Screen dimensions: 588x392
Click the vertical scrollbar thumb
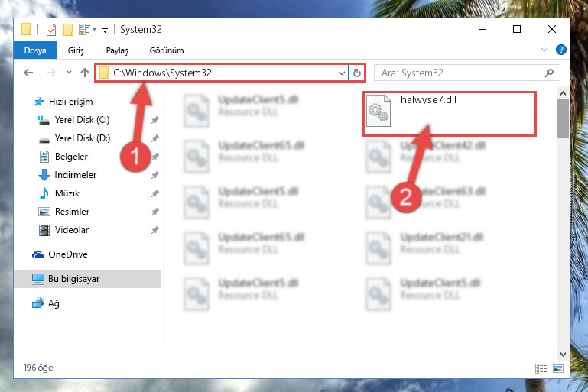(563, 118)
